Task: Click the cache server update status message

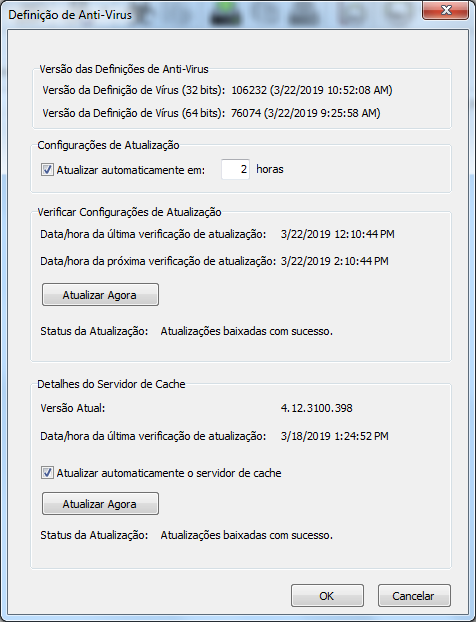Action: click(246, 535)
